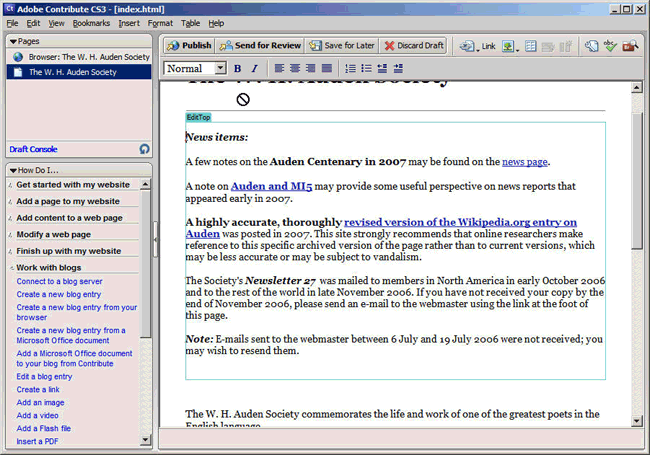The image size is (650, 455).
Task: Run the spell check tool
Action: [x=610, y=46]
